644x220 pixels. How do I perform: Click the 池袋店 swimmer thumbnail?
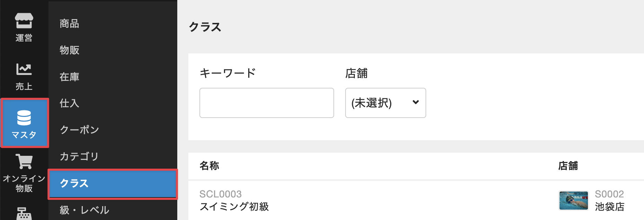click(x=573, y=201)
